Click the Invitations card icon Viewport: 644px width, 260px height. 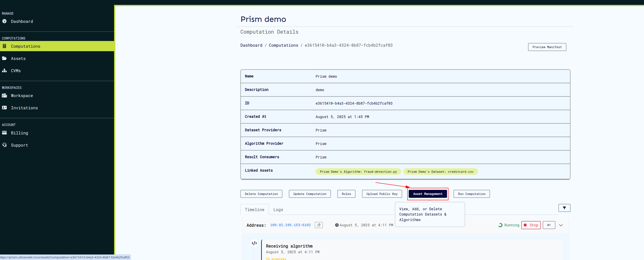coord(4,108)
